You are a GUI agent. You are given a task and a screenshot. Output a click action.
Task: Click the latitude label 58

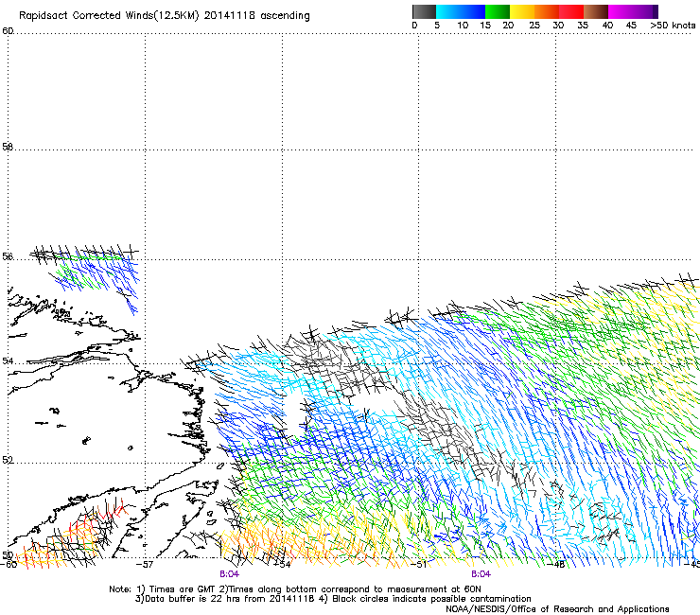coord(8,147)
